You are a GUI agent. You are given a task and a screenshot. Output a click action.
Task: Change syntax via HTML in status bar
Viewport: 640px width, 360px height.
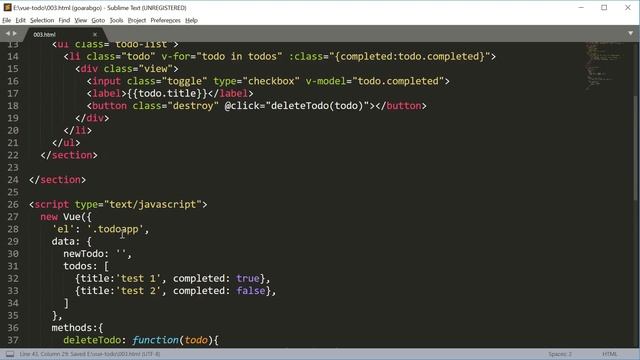point(609,354)
